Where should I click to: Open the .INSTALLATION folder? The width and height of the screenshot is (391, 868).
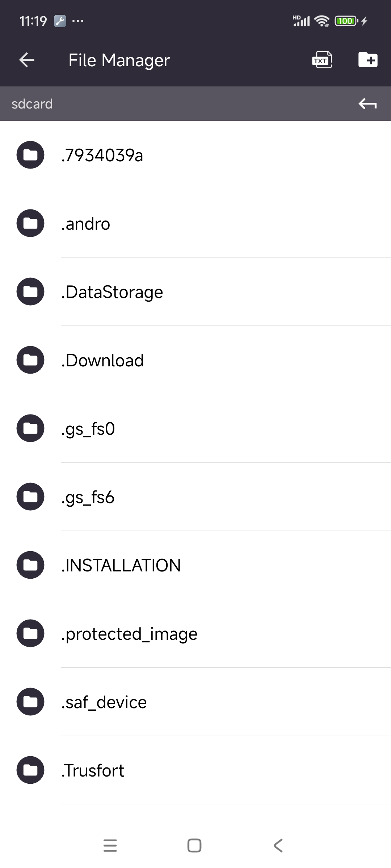[x=121, y=565]
